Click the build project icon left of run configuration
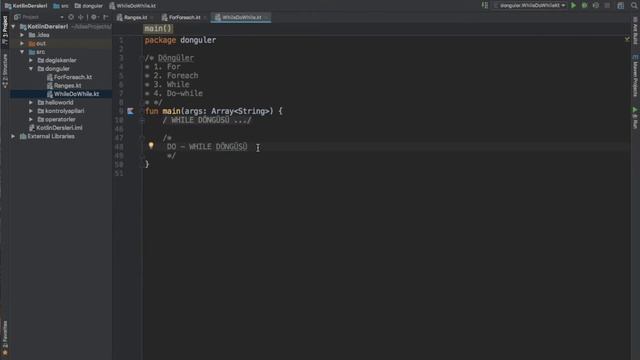This screenshot has width=640, height=360. tap(484, 6)
